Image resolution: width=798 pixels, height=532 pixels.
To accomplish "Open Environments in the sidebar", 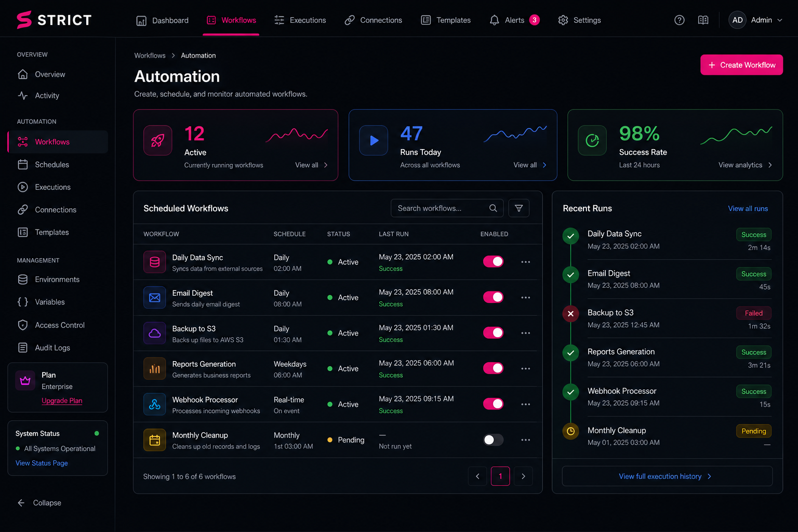I will click(58, 280).
